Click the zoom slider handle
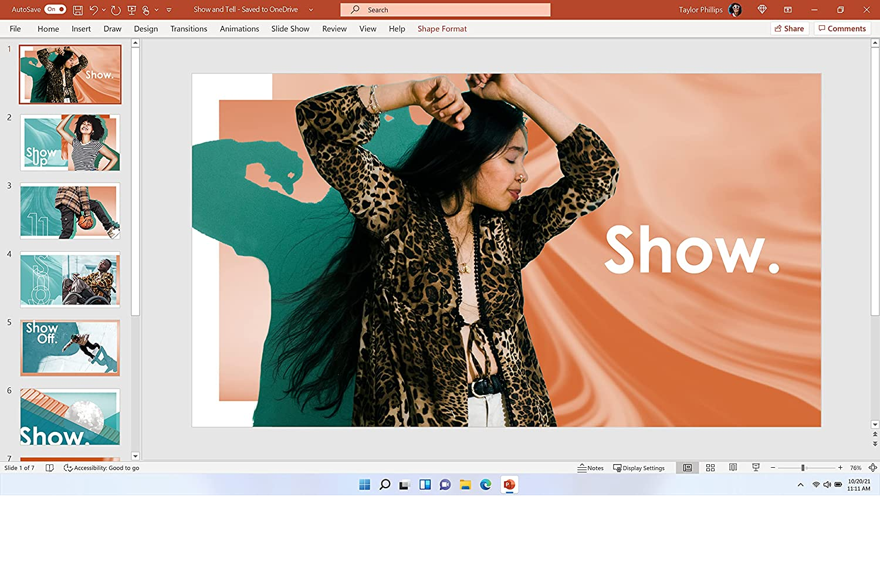 tap(803, 468)
